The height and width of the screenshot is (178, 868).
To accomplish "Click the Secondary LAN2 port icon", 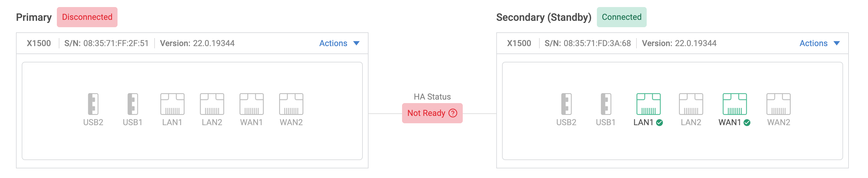I will click(x=691, y=104).
